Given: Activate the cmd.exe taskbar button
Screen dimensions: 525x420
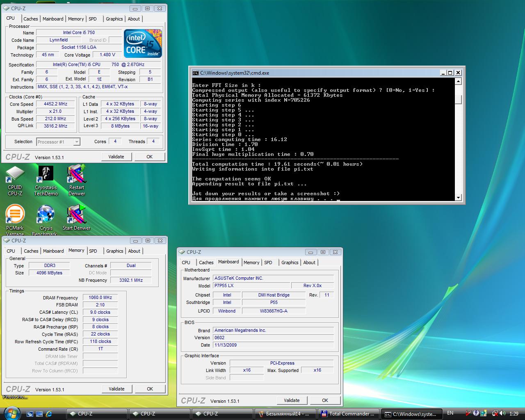Looking at the screenshot, I should [x=412, y=414].
